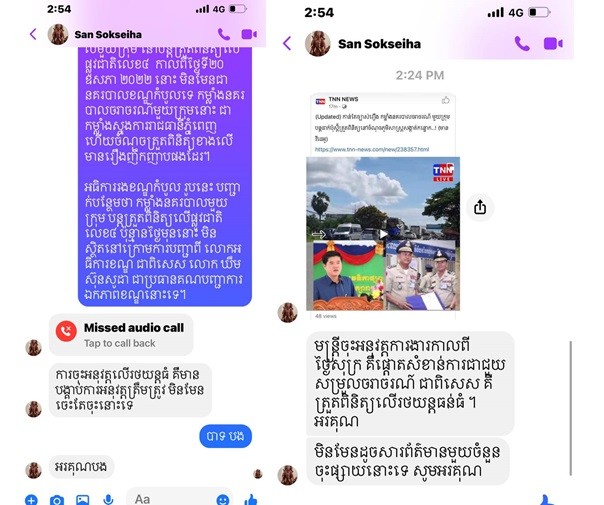Start audio call in right chat header
604x505 pixels.
[522, 44]
